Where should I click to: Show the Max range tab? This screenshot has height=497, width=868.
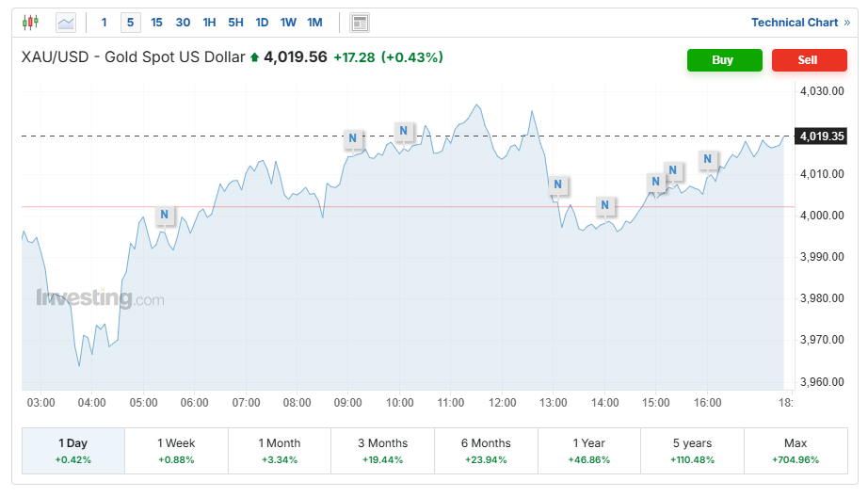[795, 451]
